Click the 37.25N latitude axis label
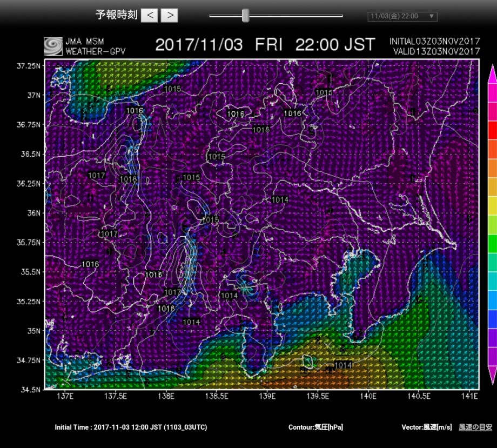Screen dimensions: 497x448 point(29,66)
